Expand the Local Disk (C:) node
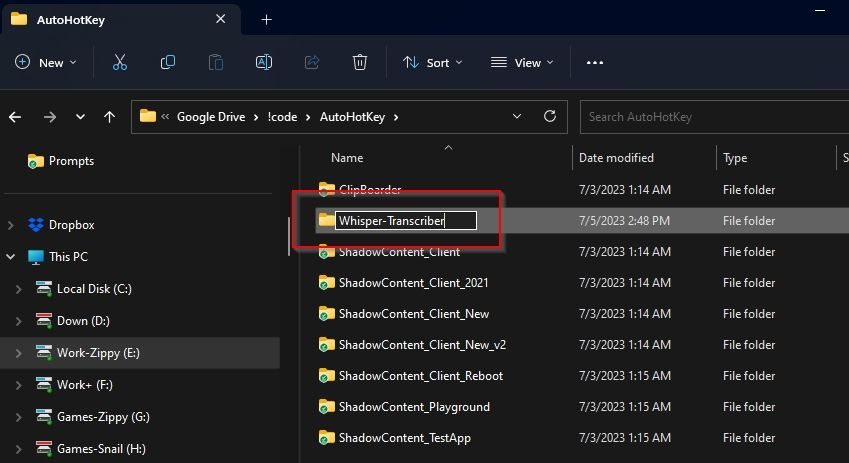Viewport: 849px width, 463px height. (19, 289)
